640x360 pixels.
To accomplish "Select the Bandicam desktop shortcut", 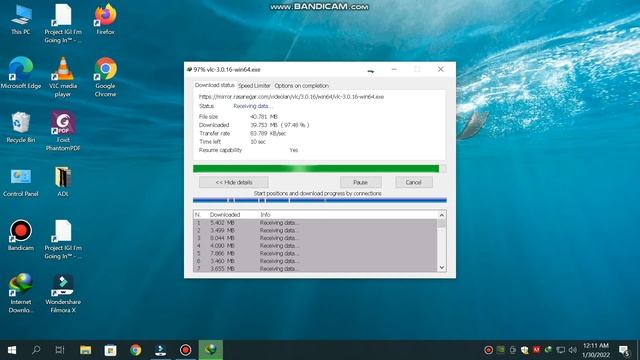I will pos(21,236).
